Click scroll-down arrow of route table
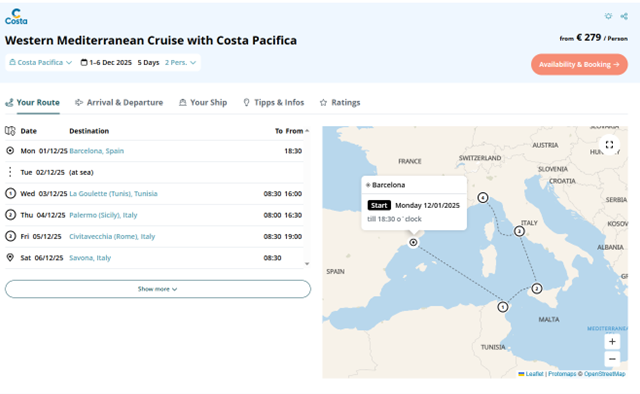This screenshot has height=394, width=640. (307, 264)
